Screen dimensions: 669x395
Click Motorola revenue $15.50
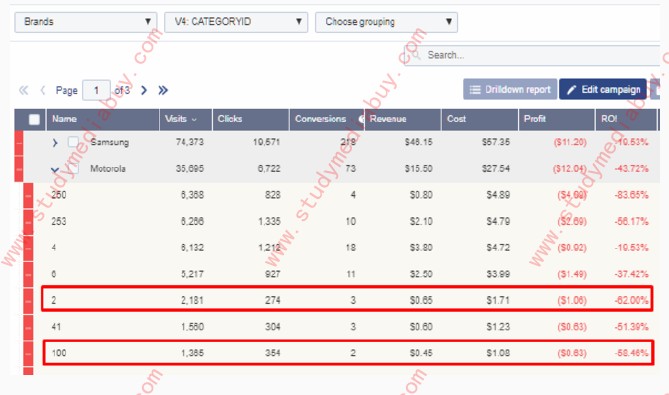point(419,168)
